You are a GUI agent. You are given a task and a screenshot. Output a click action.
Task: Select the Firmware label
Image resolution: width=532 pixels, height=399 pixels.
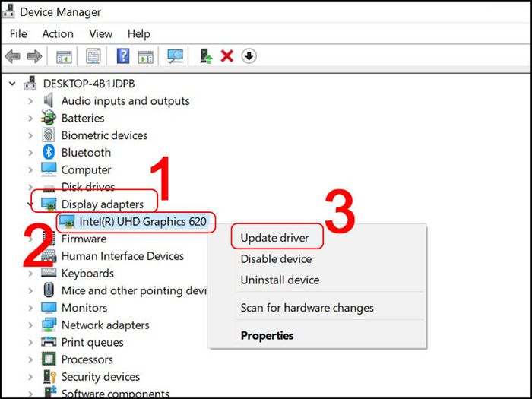[x=84, y=239]
